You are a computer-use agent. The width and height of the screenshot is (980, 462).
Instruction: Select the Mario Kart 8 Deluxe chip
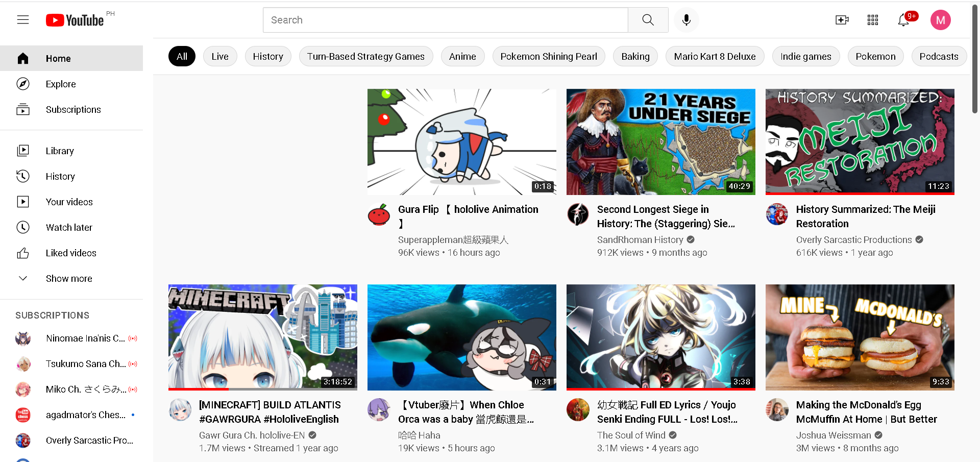point(715,56)
